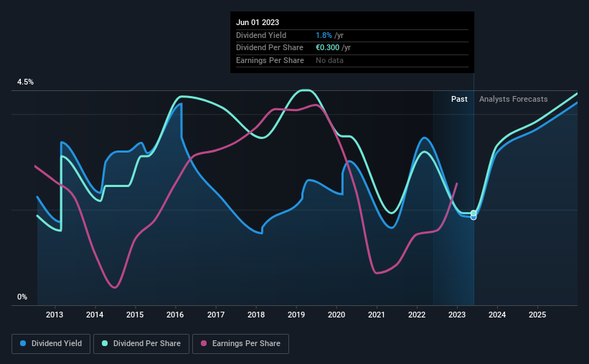Click the 4.5% y-axis label
This screenshot has width=589, height=364.
point(25,82)
